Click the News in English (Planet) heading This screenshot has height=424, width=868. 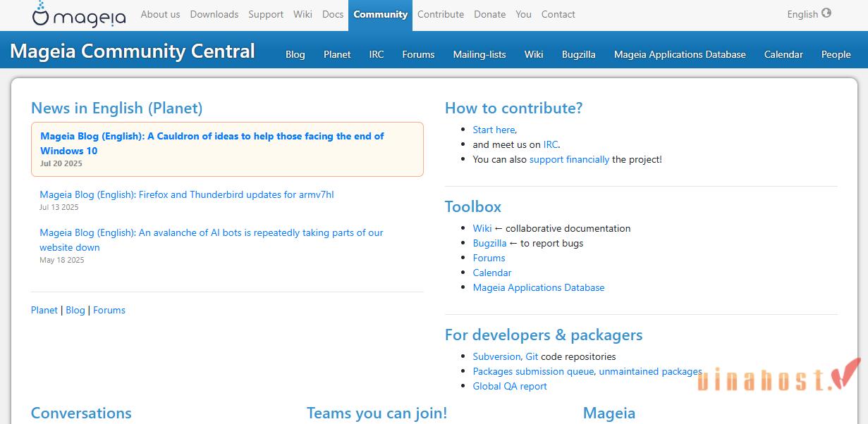click(117, 108)
